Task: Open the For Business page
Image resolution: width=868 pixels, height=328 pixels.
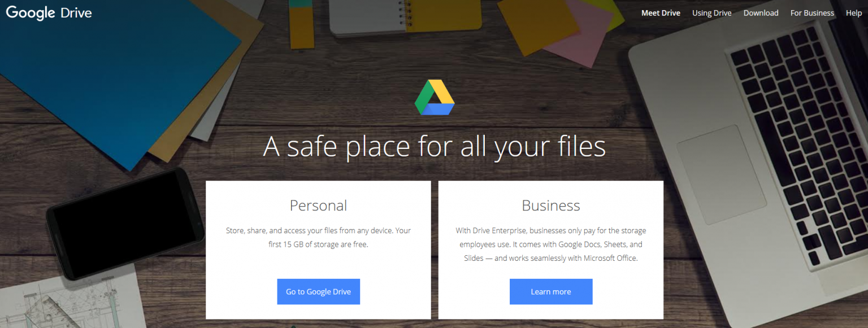Action: tap(811, 12)
